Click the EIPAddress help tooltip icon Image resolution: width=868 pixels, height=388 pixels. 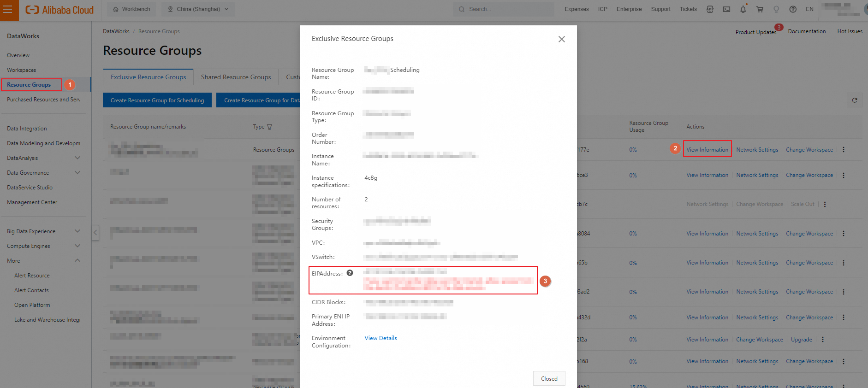click(350, 273)
